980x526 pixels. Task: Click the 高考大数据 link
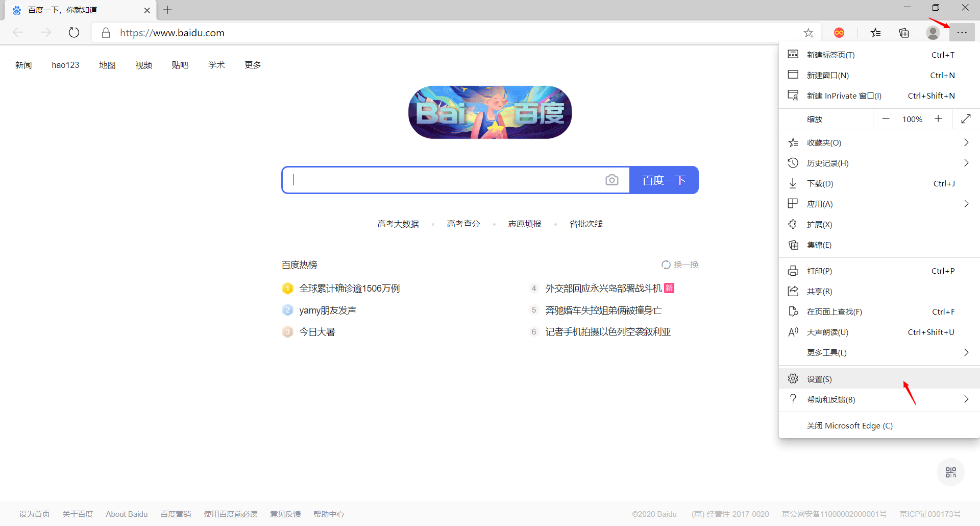coord(398,224)
